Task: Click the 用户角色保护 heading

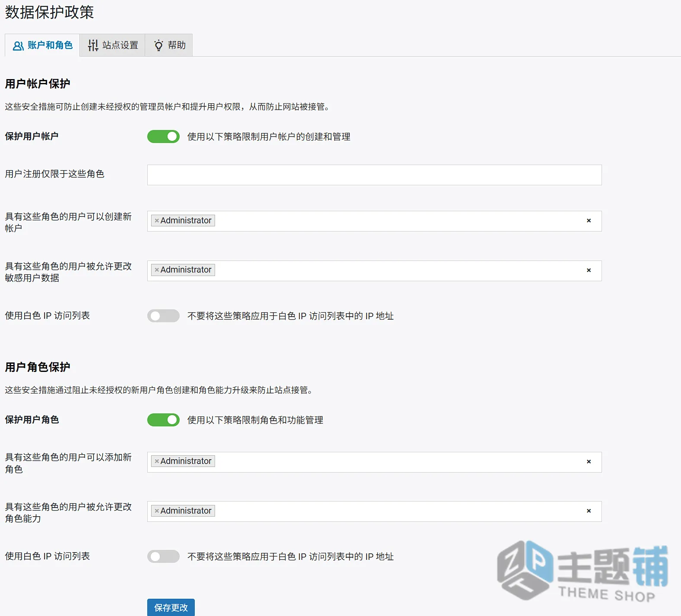Action: pyautogui.click(x=38, y=367)
